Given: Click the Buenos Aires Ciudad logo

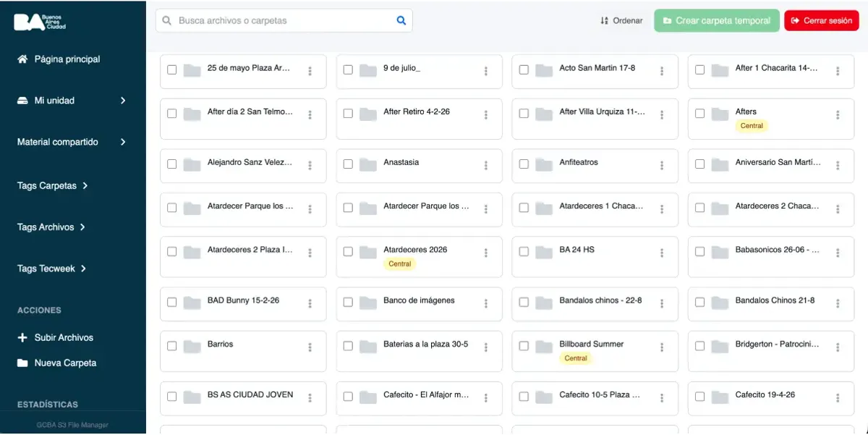Looking at the screenshot, I should [40, 21].
